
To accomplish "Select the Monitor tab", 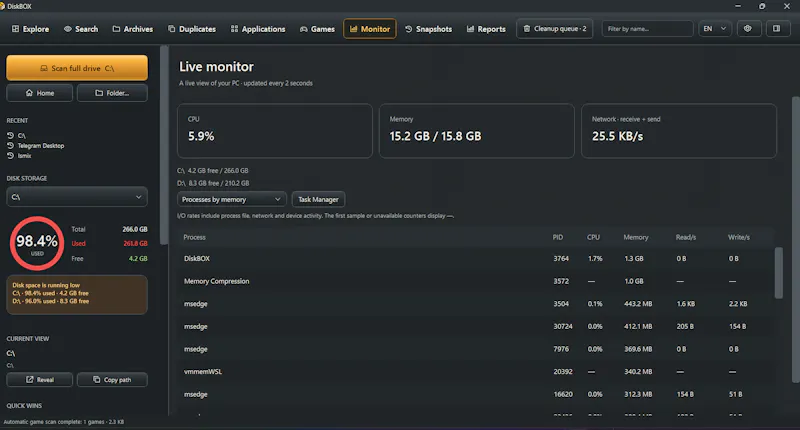I will tap(370, 29).
